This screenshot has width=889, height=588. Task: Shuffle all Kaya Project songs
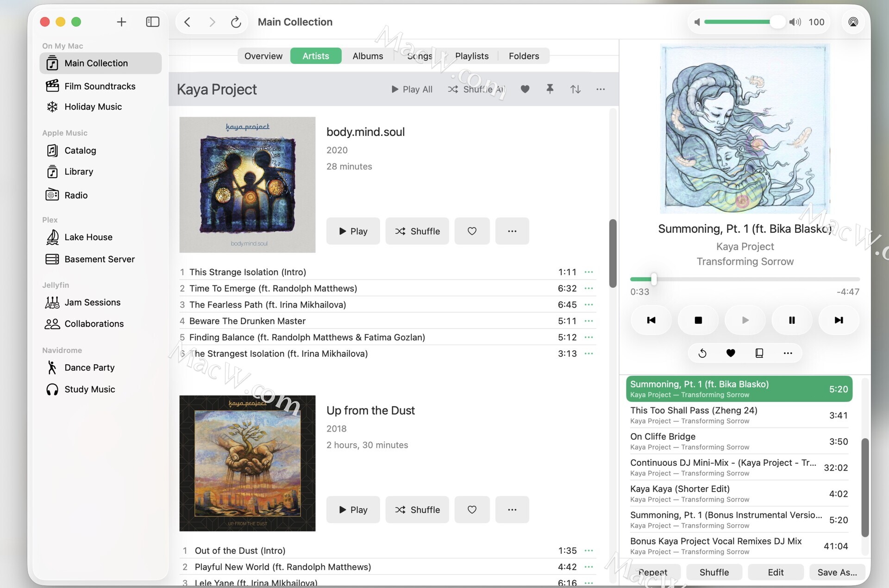476,89
